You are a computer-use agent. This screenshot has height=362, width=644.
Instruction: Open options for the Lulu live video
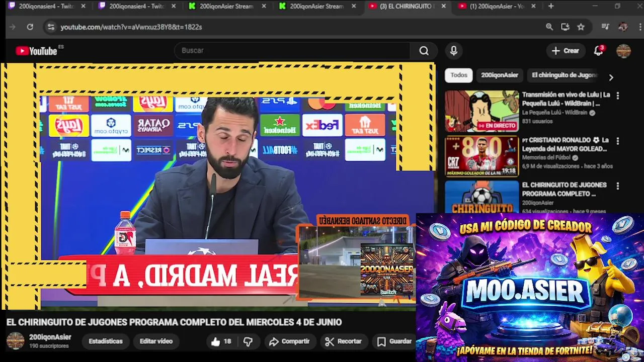(x=618, y=96)
